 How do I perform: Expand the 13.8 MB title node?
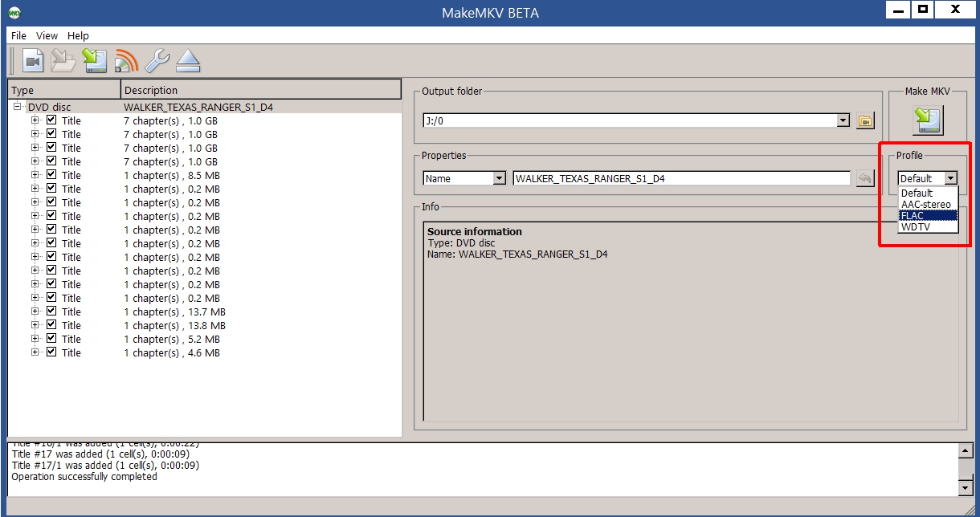point(35,325)
